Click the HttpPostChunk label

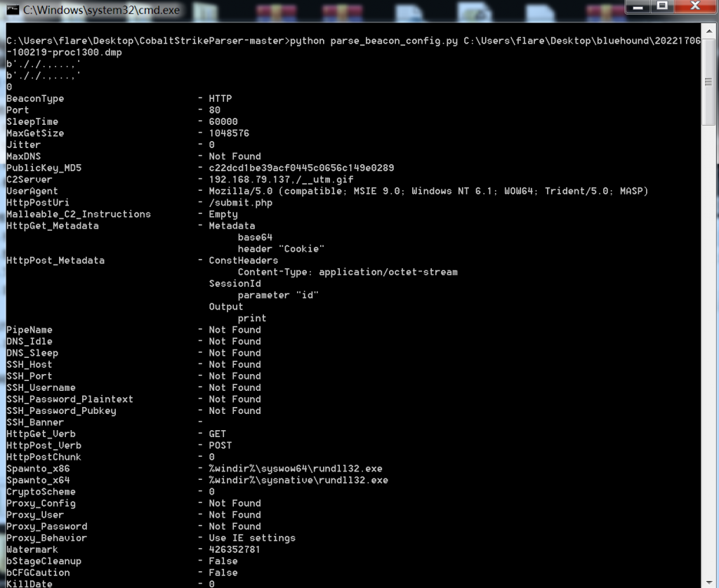coord(44,457)
